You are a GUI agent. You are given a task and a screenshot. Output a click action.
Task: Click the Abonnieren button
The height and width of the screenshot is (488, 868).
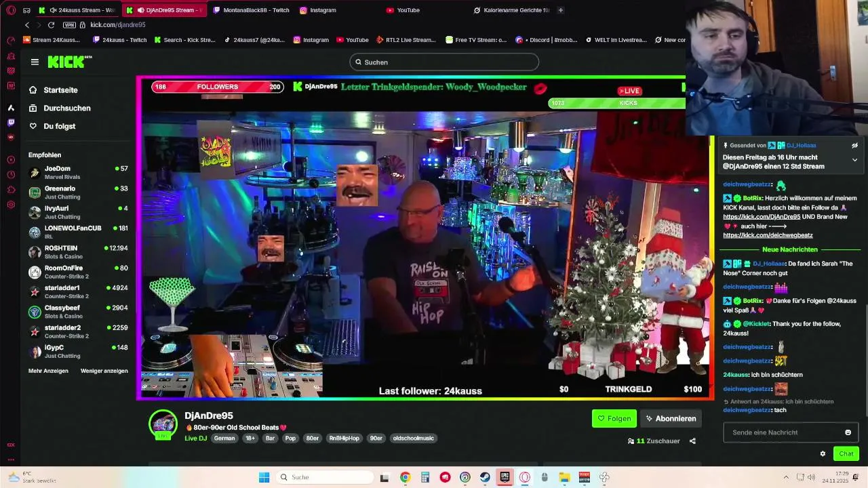(x=671, y=419)
